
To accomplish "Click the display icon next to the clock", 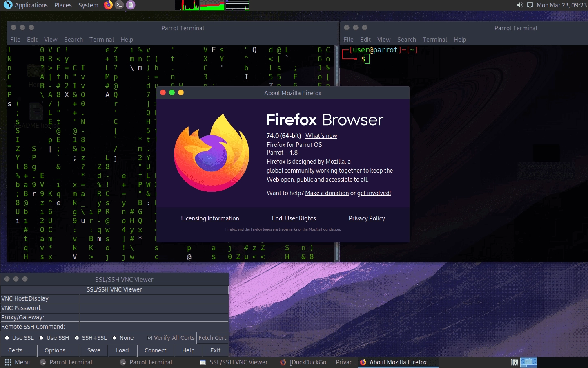I will [x=530, y=5].
